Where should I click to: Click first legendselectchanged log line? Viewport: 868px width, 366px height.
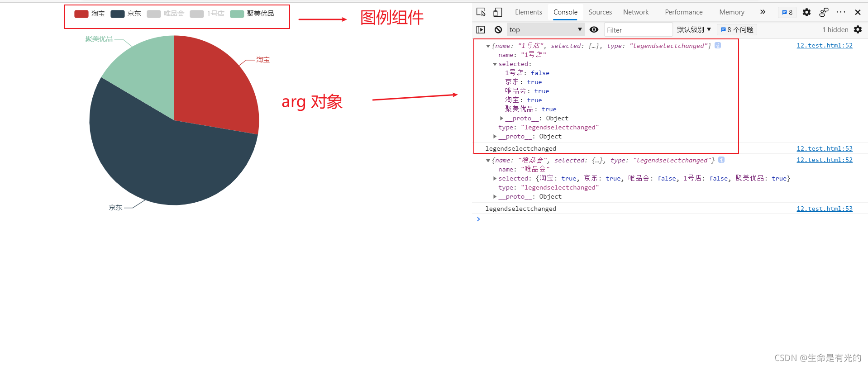(521, 149)
